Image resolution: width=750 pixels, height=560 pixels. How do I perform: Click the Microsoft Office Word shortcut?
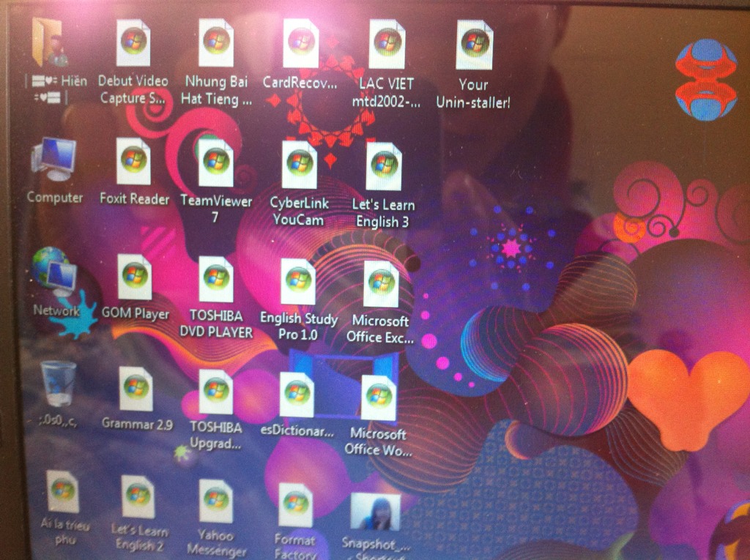coord(379,398)
